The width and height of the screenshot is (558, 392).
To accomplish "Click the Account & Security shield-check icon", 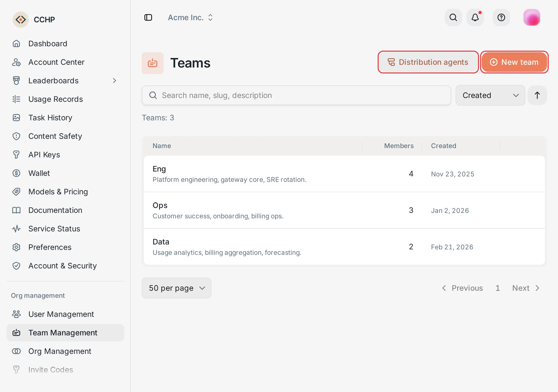I will [x=16, y=266].
